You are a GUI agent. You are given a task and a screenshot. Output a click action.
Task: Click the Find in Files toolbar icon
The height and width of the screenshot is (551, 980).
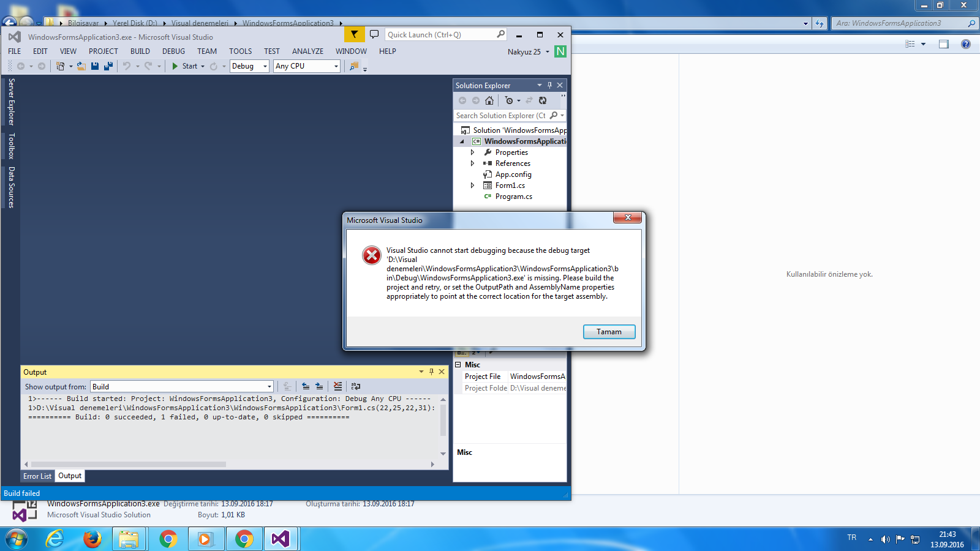[354, 66]
